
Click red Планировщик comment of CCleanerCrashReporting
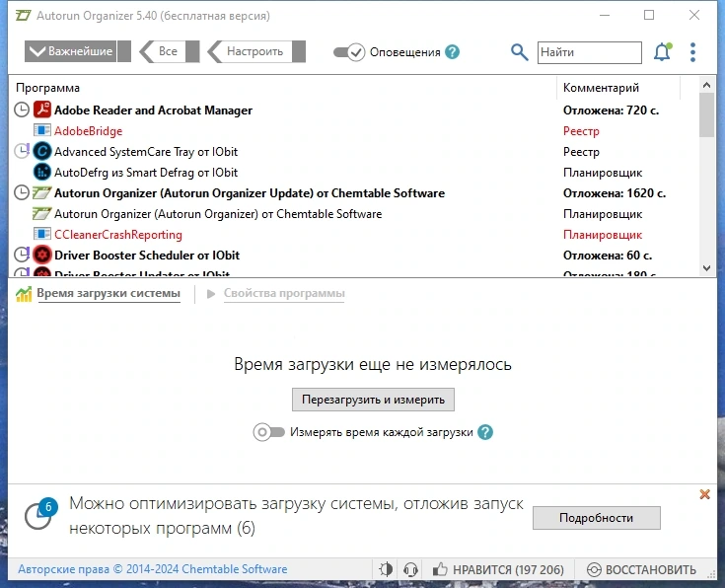[603, 235]
